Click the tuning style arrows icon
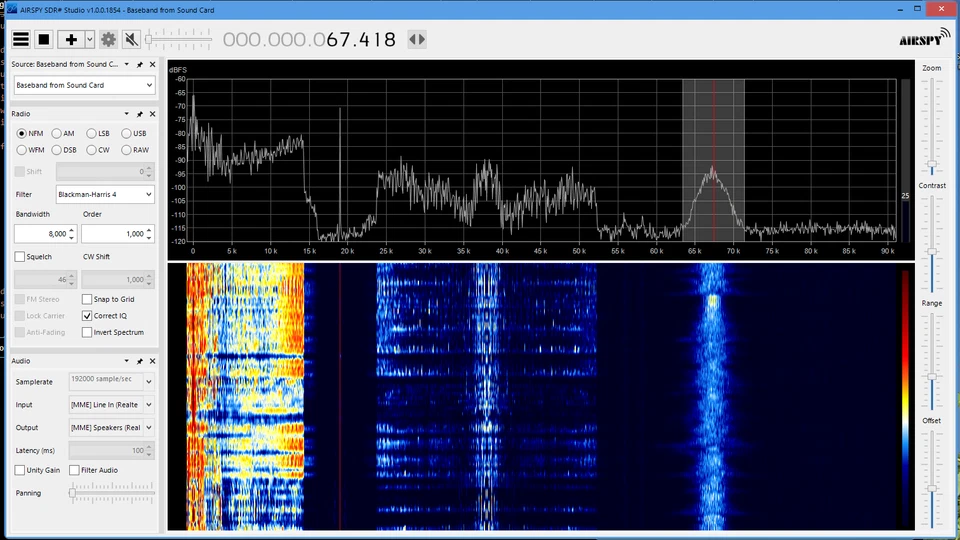Viewport: 960px width, 540px height. [x=417, y=39]
